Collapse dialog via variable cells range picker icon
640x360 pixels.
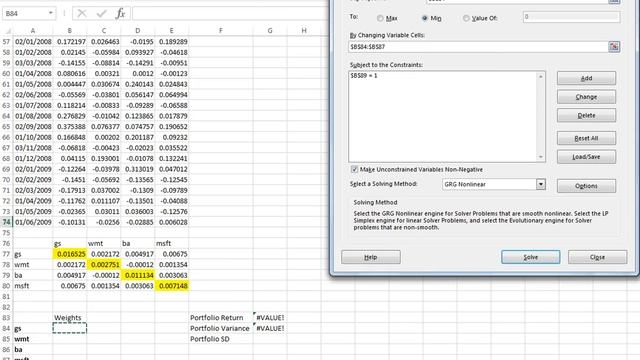pyautogui.click(x=614, y=47)
